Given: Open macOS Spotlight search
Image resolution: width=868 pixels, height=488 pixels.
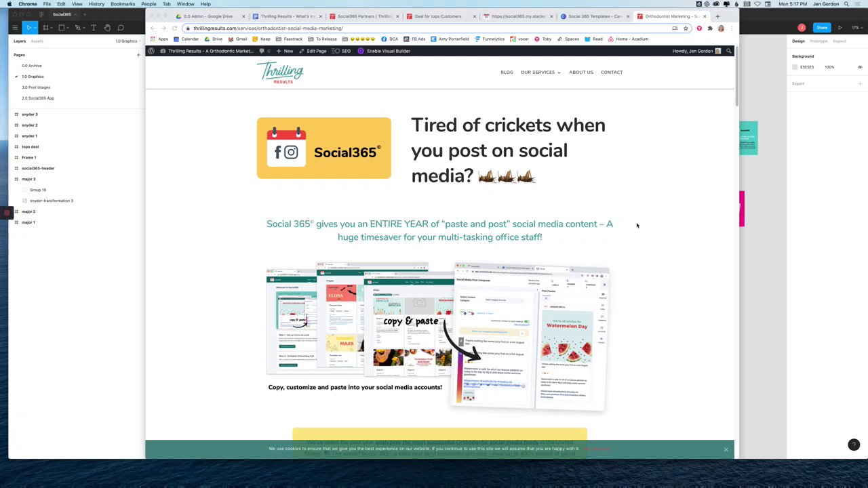Looking at the screenshot, I should tap(846, 4).
